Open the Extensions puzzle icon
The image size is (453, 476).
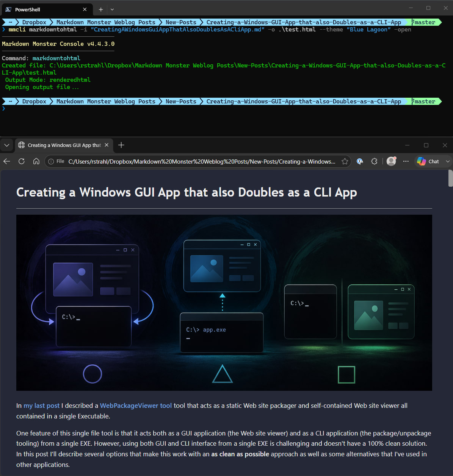(x=374, y=161)
